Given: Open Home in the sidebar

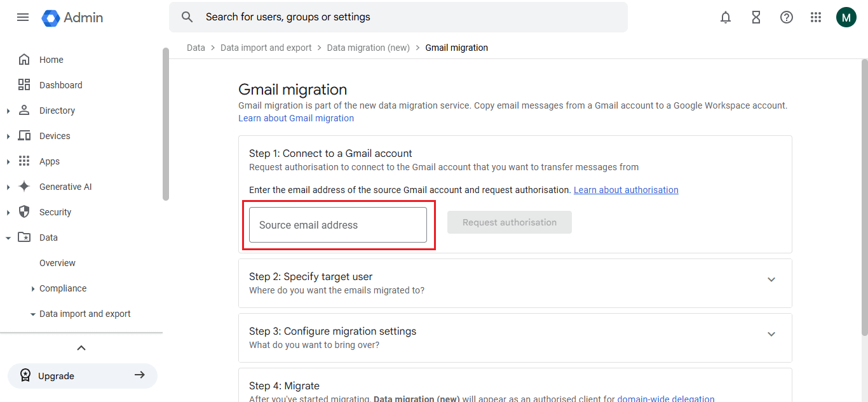Looking at the screenshot, I should (x=51, y=60).
